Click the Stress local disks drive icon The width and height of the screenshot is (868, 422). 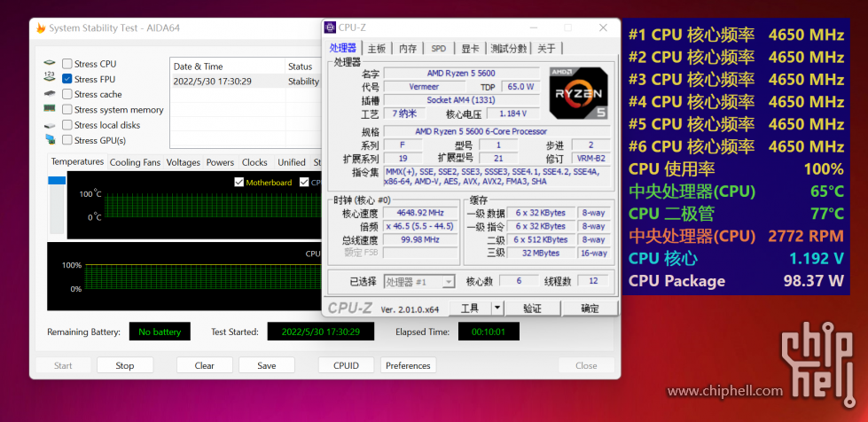click(50, 125)
